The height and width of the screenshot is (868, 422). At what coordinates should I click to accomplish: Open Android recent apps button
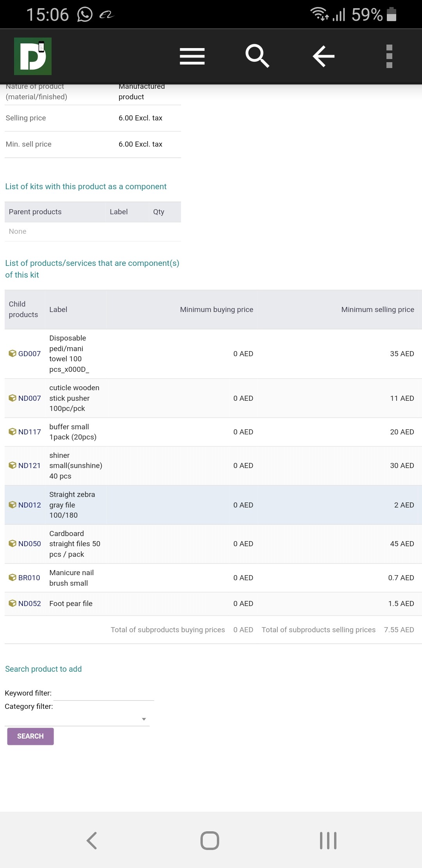click(x=328, y=840)
